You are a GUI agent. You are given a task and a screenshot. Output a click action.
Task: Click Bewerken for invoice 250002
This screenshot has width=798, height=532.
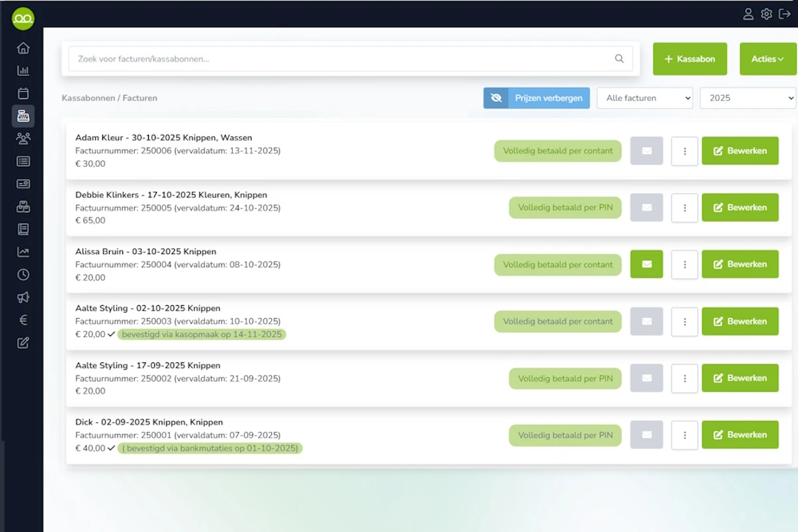[x=739, y=378]
